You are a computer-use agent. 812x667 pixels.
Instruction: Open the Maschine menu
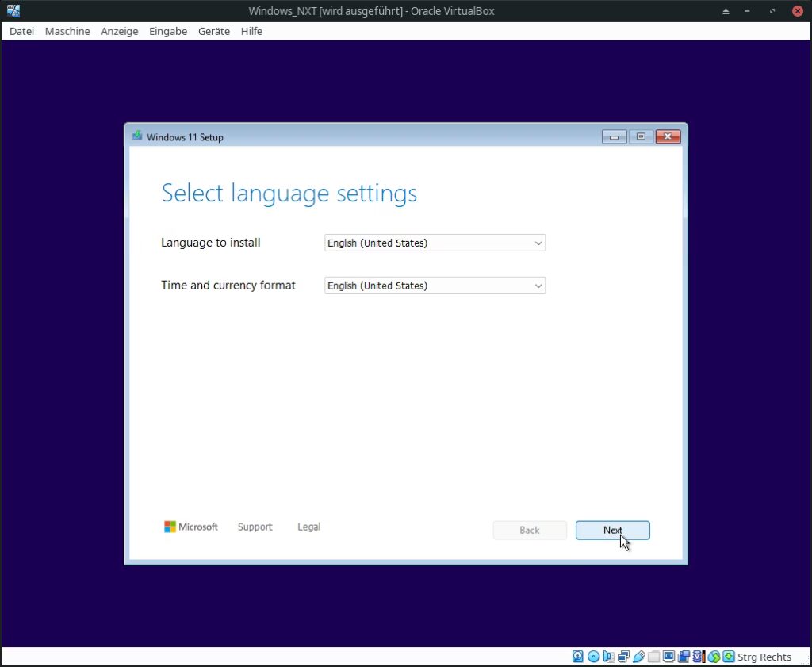(67, 31)
